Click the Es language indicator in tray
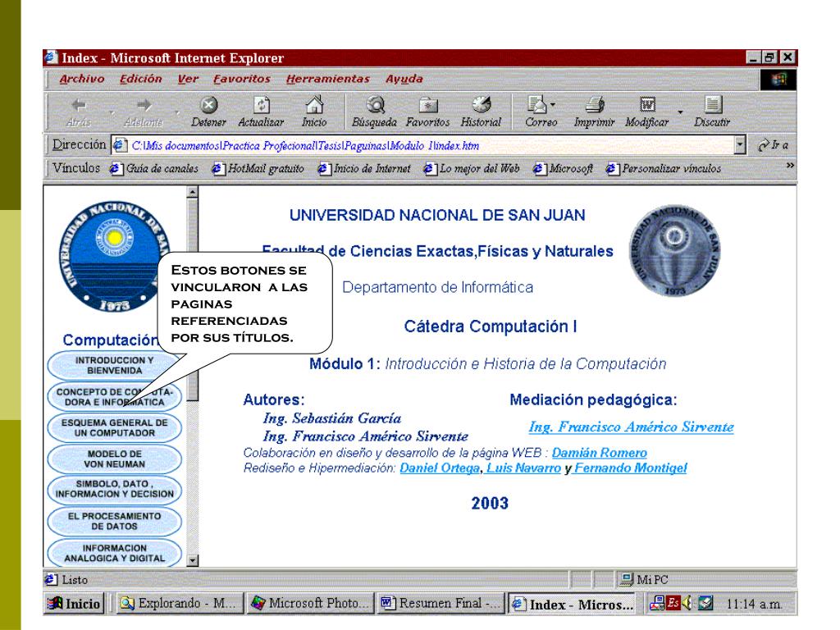This screenshot has height=630, width=840. click(x=673, y=603)
